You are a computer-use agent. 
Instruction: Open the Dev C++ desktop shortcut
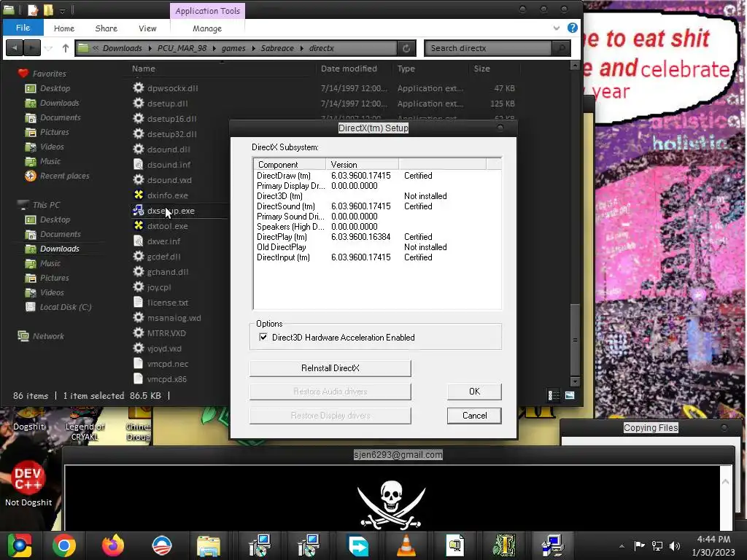click(28, 483)
